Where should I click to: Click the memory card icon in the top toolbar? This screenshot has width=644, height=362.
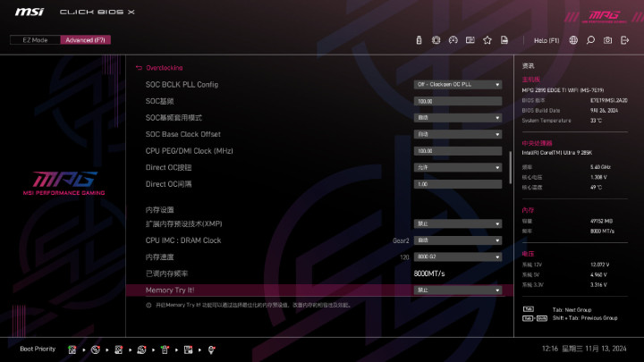click(470, 40)
